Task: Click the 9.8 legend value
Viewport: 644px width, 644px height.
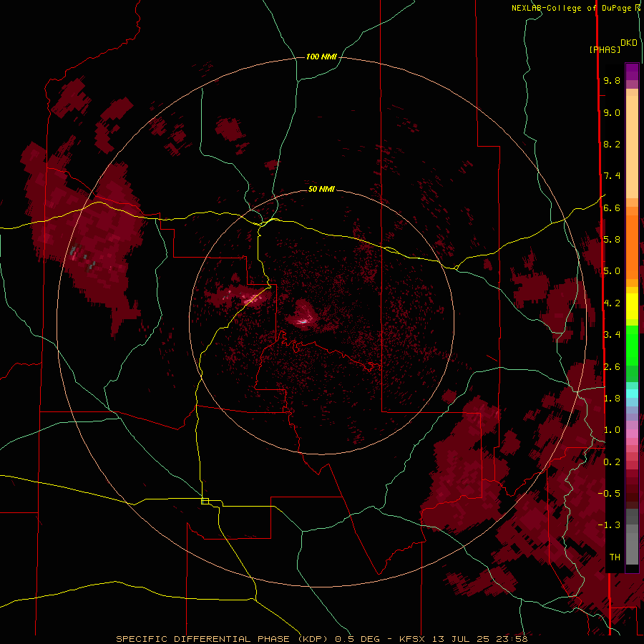Action: [612, 80]
